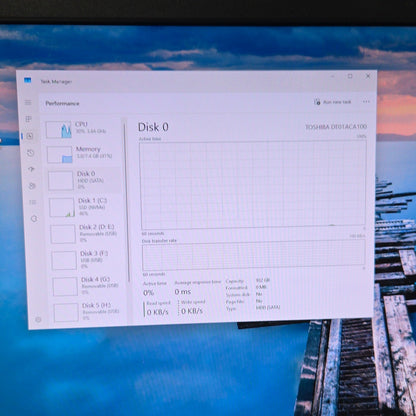Screen dimensions: 416x416
Task: Open the three-dot more options menu
Action: pyautogui.click(x=366, y=101)
